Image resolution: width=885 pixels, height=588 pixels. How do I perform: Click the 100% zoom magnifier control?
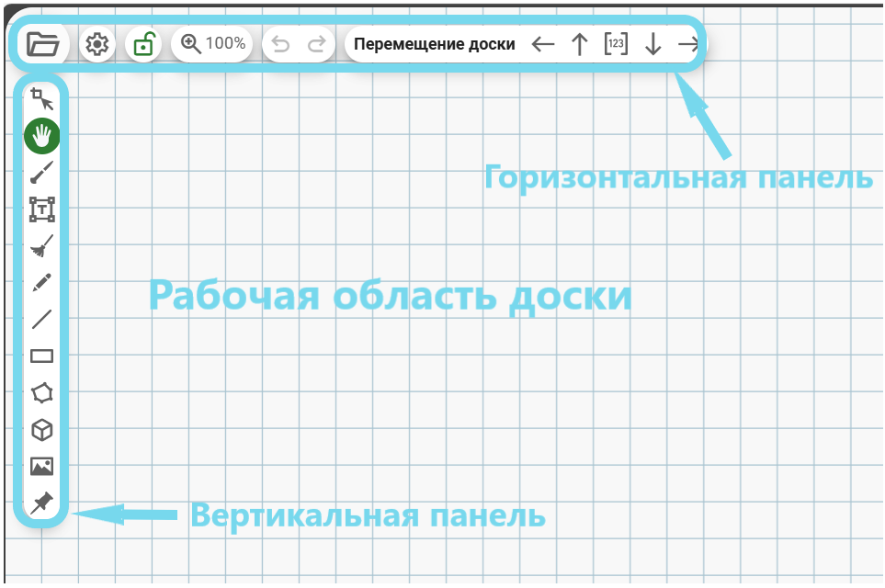click(x=212, y=43)
